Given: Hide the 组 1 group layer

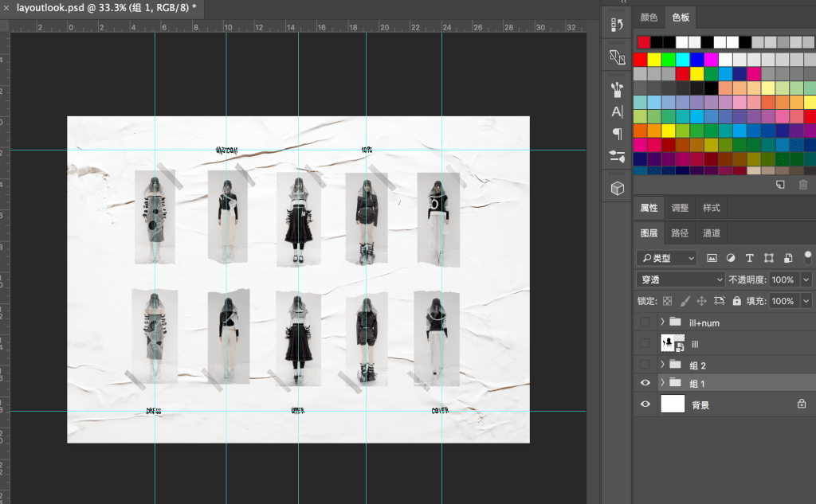Looking at the screenshot, I should coord(645,384).
